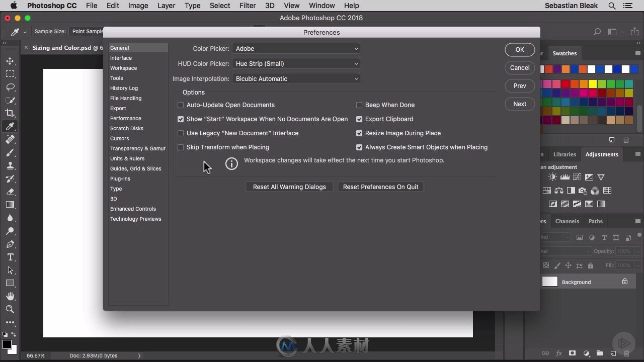Open the Performance preferences section
The height and width of the screenshot is (362, 644).
click(126, 119)
